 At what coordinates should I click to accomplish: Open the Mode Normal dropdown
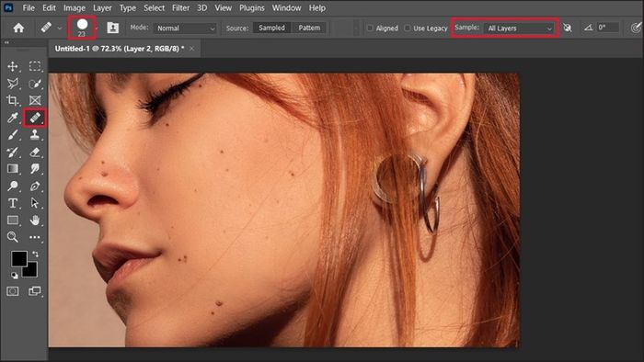[186, 28]
